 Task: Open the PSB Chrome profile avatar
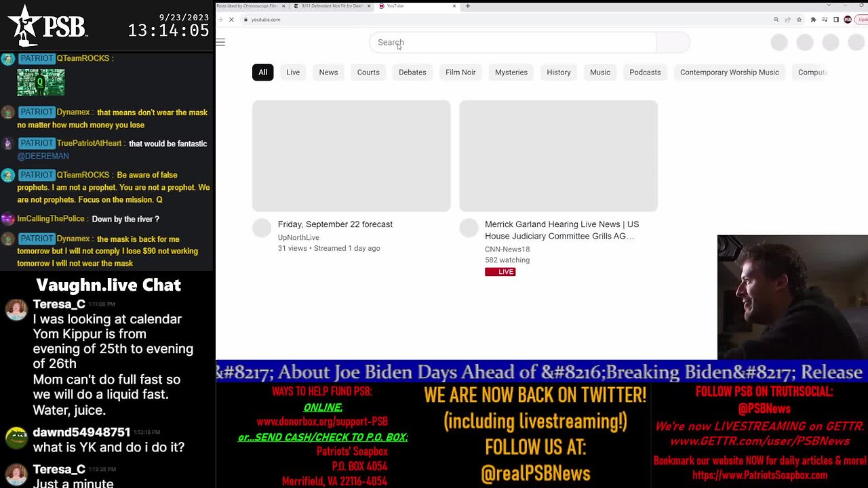pos(848,20)
